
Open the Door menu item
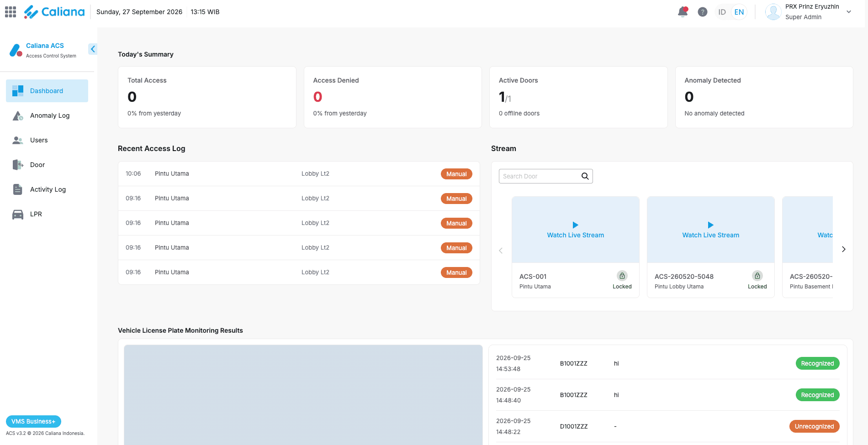[x=47, y=165]
